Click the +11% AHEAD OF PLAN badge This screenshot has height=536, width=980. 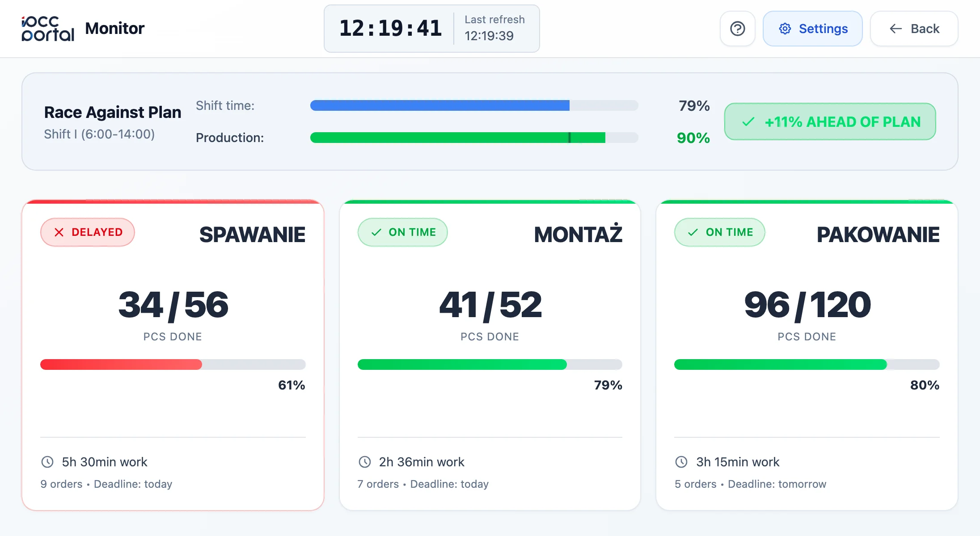(830, 121)
